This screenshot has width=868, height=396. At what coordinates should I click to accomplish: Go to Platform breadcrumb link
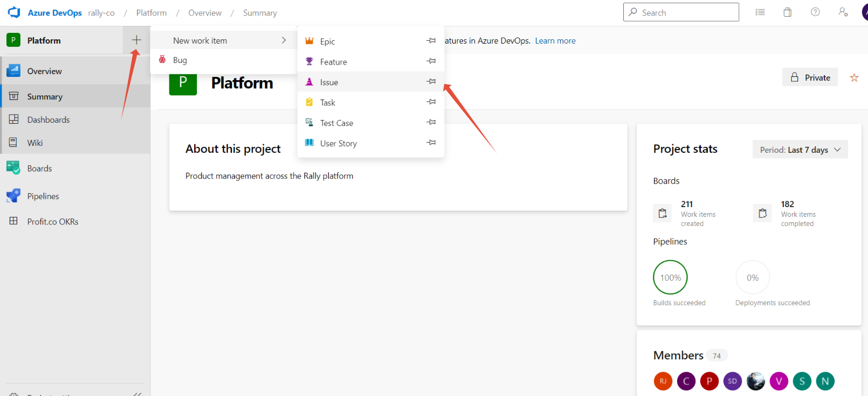tap(152, 13)
